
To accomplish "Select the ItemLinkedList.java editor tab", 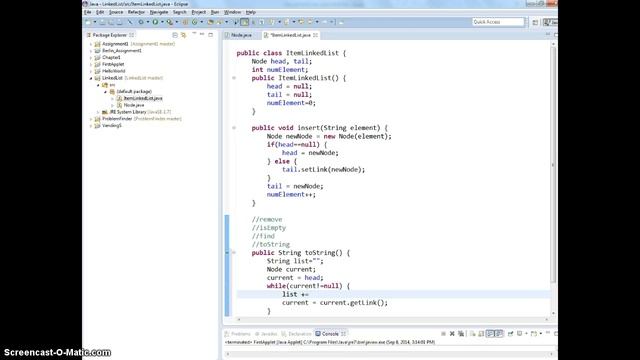I will pyautogui.click(x=290, y=35).
